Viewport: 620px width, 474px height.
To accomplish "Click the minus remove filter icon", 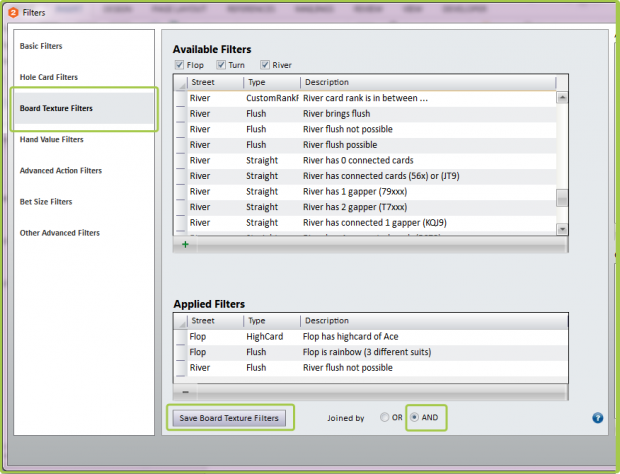I will (185, 392).
